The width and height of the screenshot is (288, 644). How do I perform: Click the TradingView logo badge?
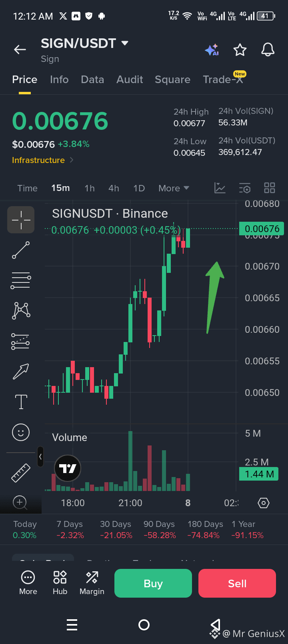(x=68, y=468)
